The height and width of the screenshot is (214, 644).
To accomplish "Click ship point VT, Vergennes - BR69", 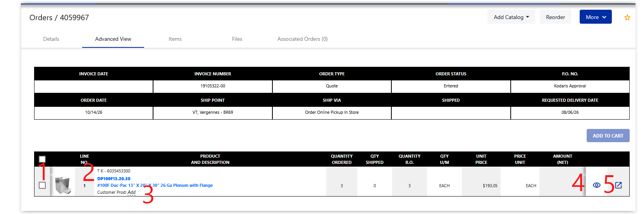I will click(x=213, y=112).
